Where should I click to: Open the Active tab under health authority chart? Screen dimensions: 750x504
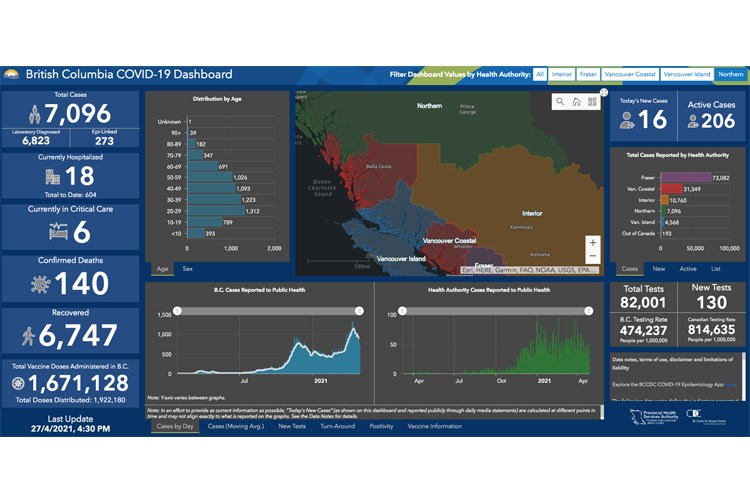(x=688, y=269)
